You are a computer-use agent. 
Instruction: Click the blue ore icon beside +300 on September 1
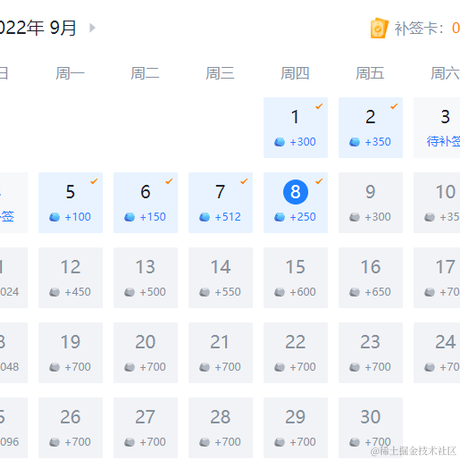[x=279, y=142]
